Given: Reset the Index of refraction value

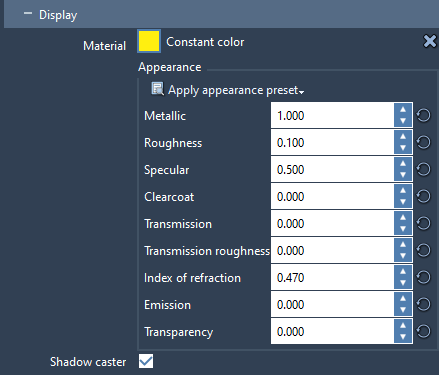Looking at the screenshot, I should (424, 278).
